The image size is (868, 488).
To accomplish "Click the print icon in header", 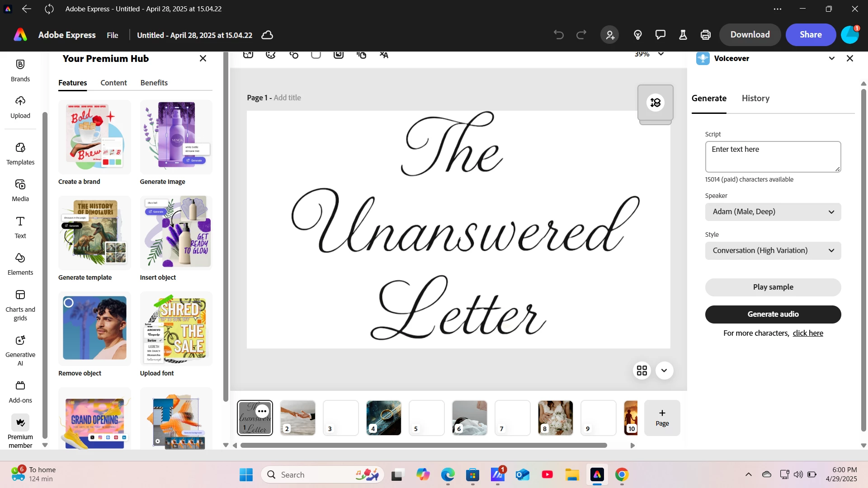I will coord(705,35).
